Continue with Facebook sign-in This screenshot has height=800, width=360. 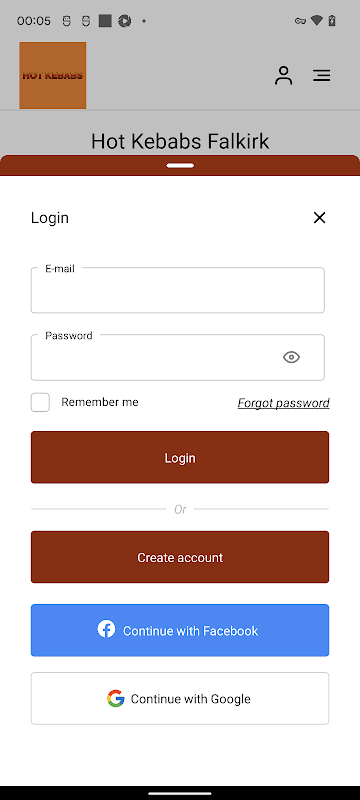pos(180,630)
